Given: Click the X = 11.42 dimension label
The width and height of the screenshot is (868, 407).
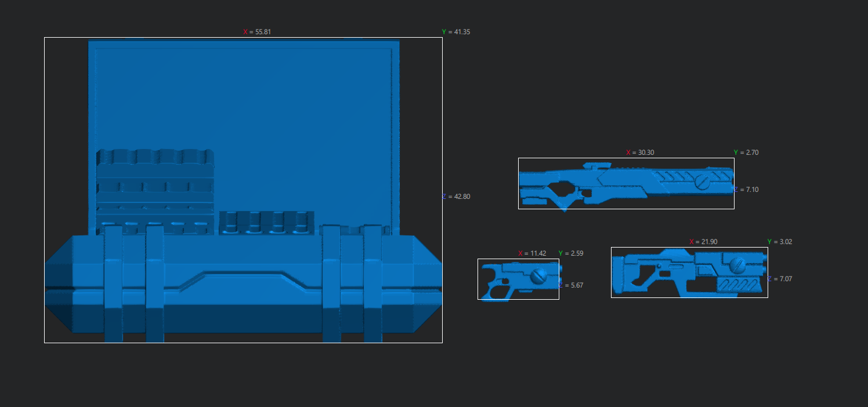Looking at the screenshot, I should (x=532, y=253).
